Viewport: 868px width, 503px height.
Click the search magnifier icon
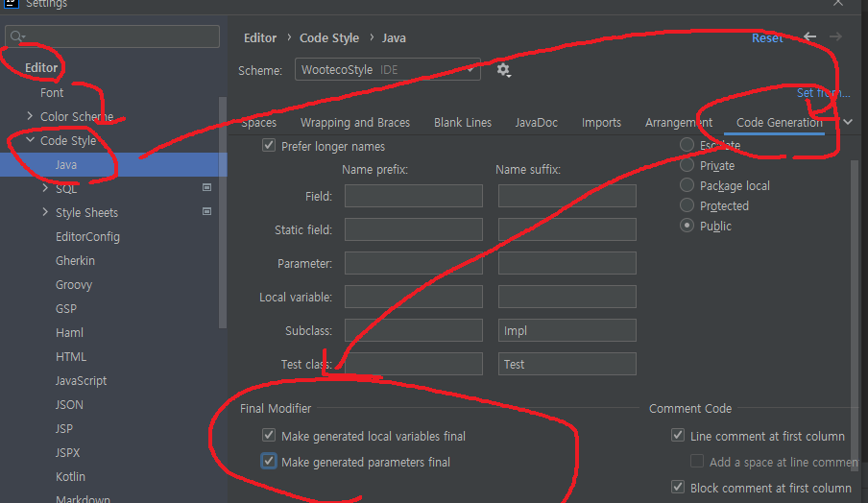17,37
